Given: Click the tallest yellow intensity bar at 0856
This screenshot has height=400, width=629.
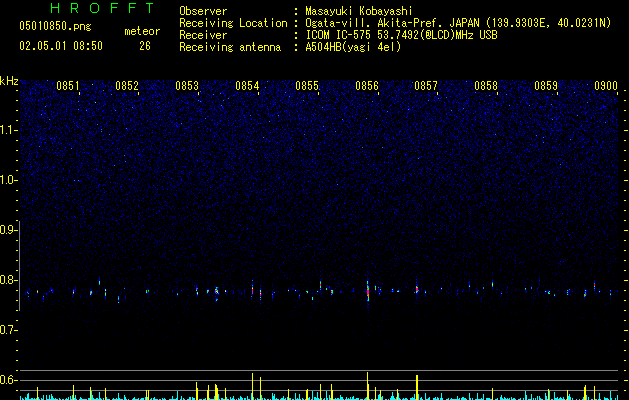Looking at the screenshot, I should (x=367, y=386).
